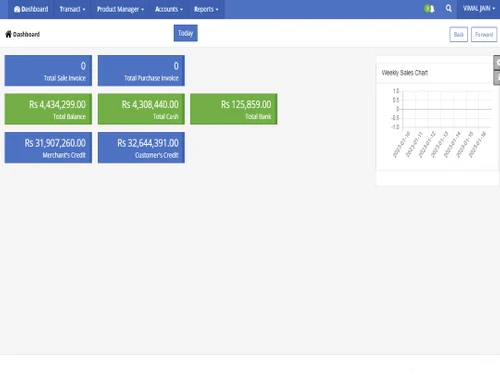The image size is (500, 375).
Task: Click the Dashboard breadcrumb text
Action: (26, 34)
